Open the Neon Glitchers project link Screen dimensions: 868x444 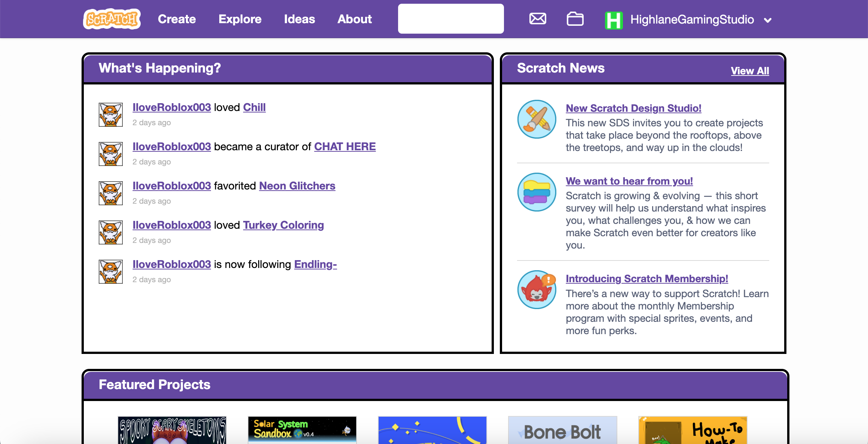point(297,186)
